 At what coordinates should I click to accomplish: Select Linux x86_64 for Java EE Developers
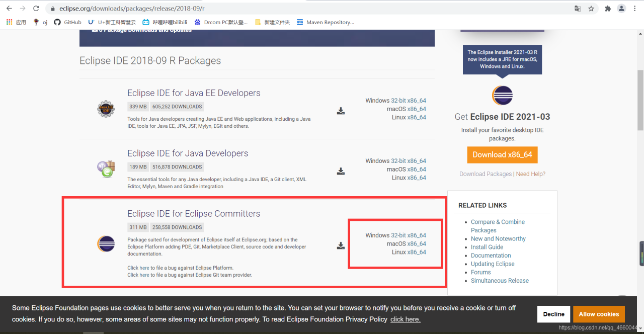tap(417, 117)
